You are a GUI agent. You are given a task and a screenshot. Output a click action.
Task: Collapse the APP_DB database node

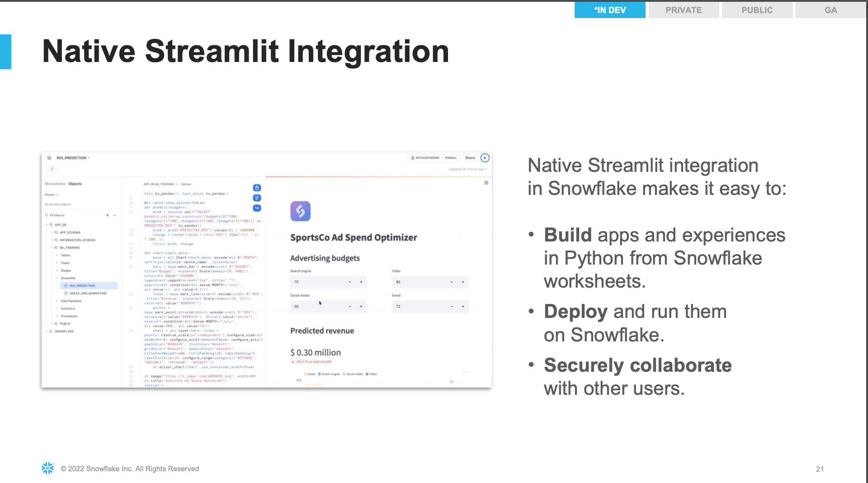pyautogui.click(x=47, y=225)
